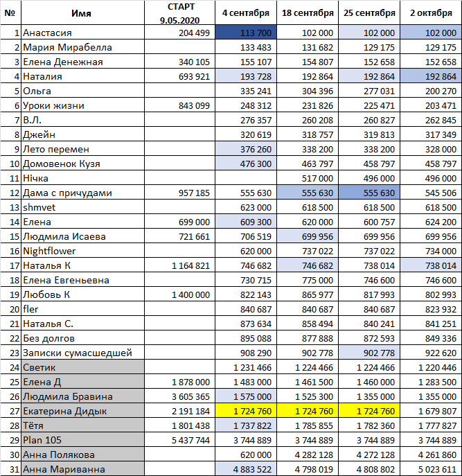Screen dimensions: 462x476
Task: Select the start value '1 164 821'
Action: 179,265
